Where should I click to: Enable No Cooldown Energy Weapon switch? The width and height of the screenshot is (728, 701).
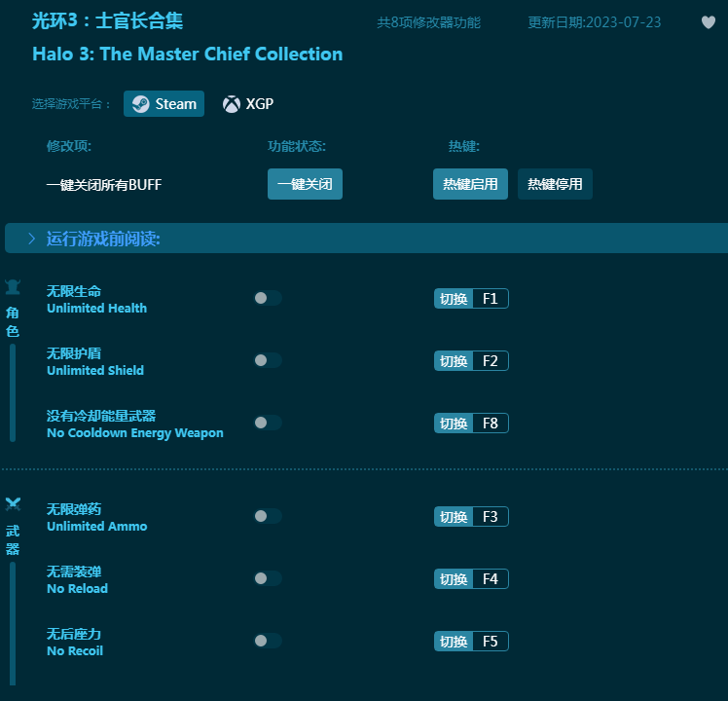tap(268, 423)
